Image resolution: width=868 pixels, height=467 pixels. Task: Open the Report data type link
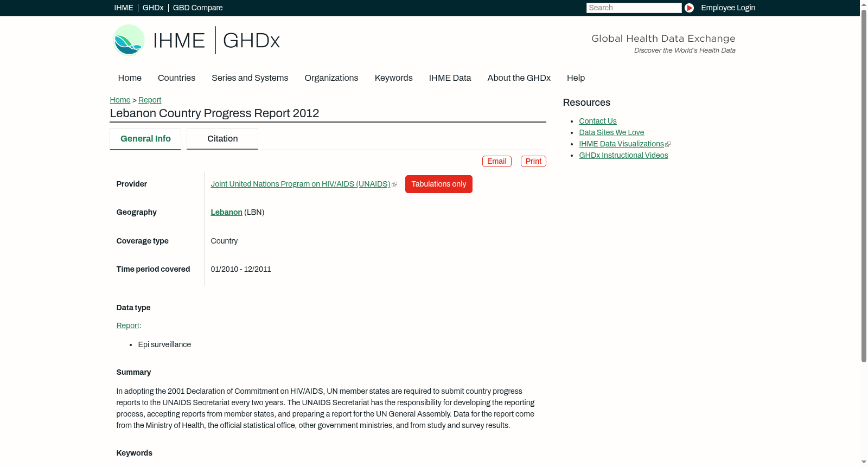[x=128, y=326]
